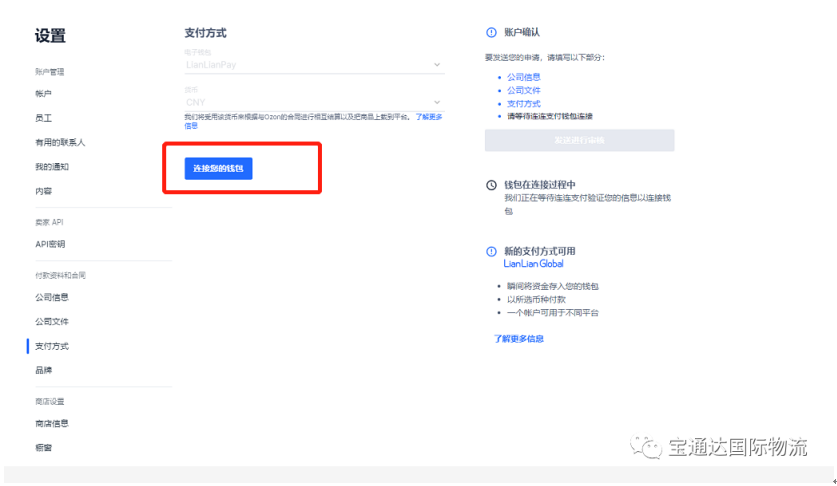
Task: Click the 账户管理 section label
Action: click(50, 72)
